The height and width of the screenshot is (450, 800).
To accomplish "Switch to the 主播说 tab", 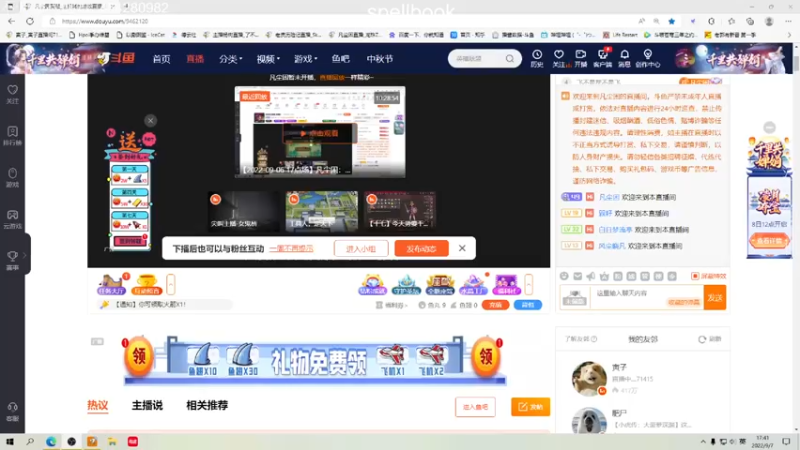I will coord(147,406).
